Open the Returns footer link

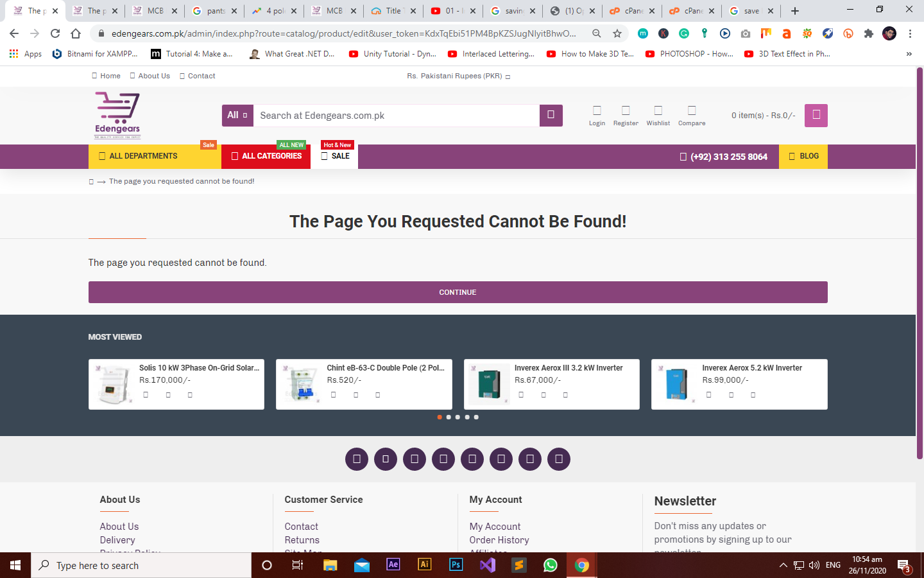[x=302, y=540]
